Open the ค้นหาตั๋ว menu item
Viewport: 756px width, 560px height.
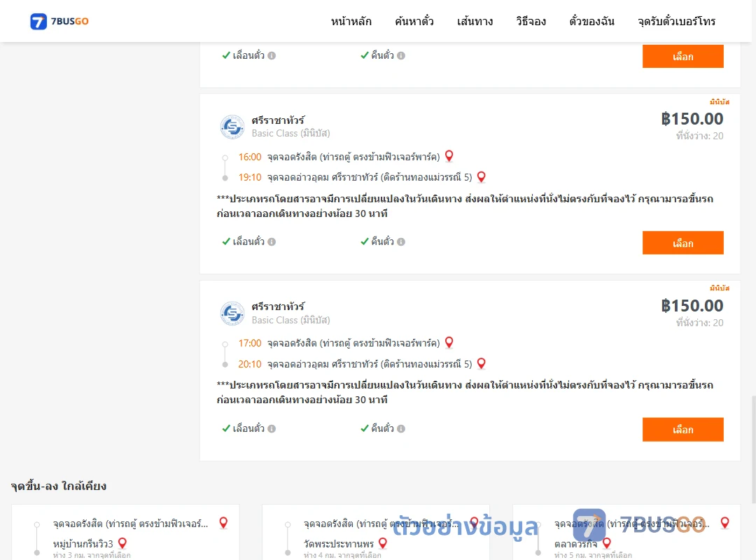point(414,21)
